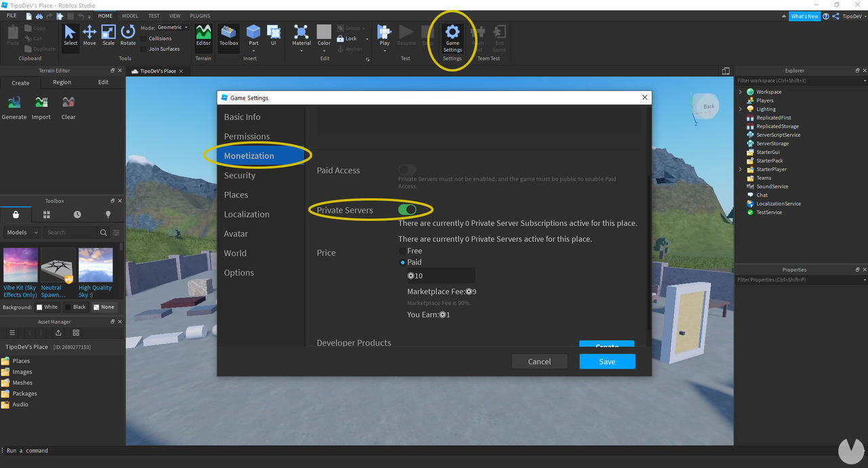Click the Lock tool
This screenshot has height=468, width=868.
pos(347,39)
